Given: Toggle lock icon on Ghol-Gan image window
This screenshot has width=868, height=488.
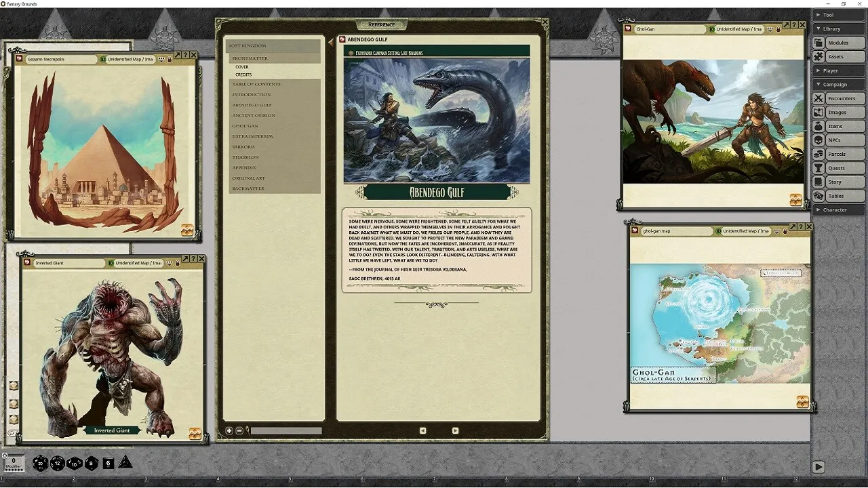Looking at the screenshot, I should 778,29.
